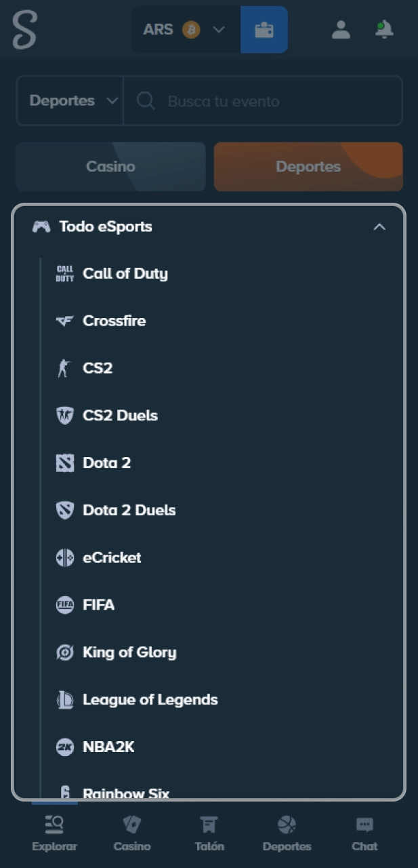Select the Call of Duty game icon
Screen dimensions: 418x868
[x=64, y=273]
